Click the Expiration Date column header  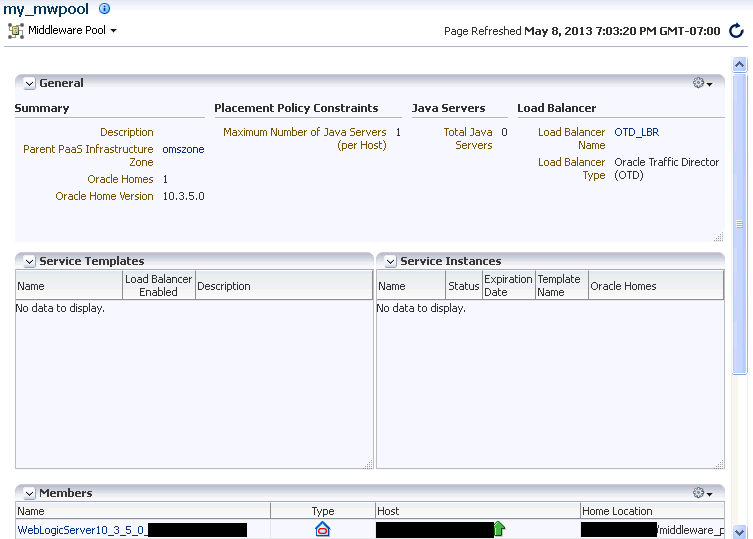(x=508, y=285)
